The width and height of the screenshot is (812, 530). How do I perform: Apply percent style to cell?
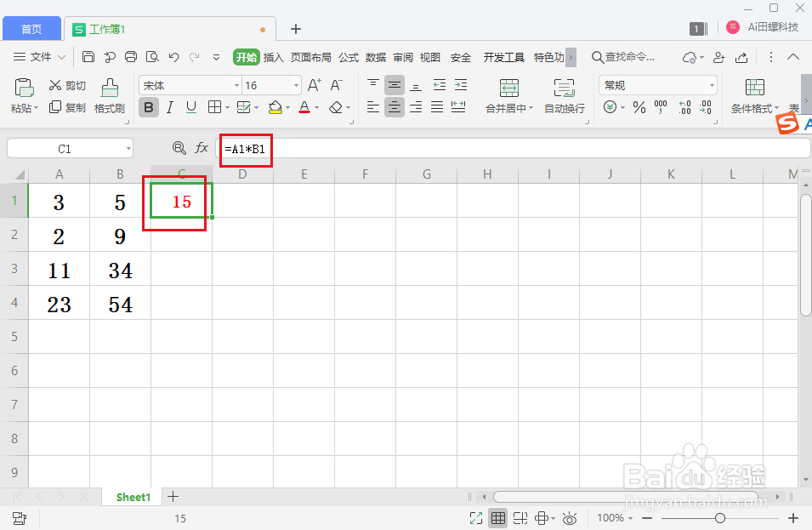[639, 107]
